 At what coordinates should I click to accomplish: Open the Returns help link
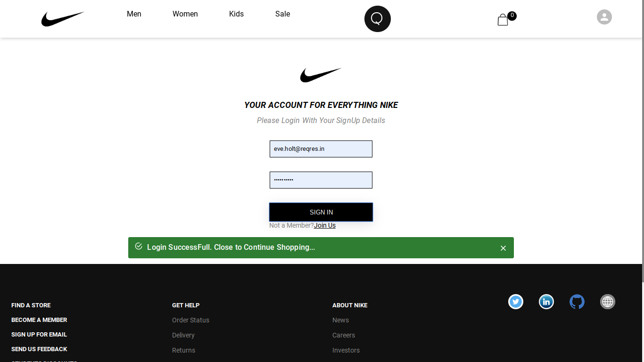pyautogui.click(x=183, y=350)
